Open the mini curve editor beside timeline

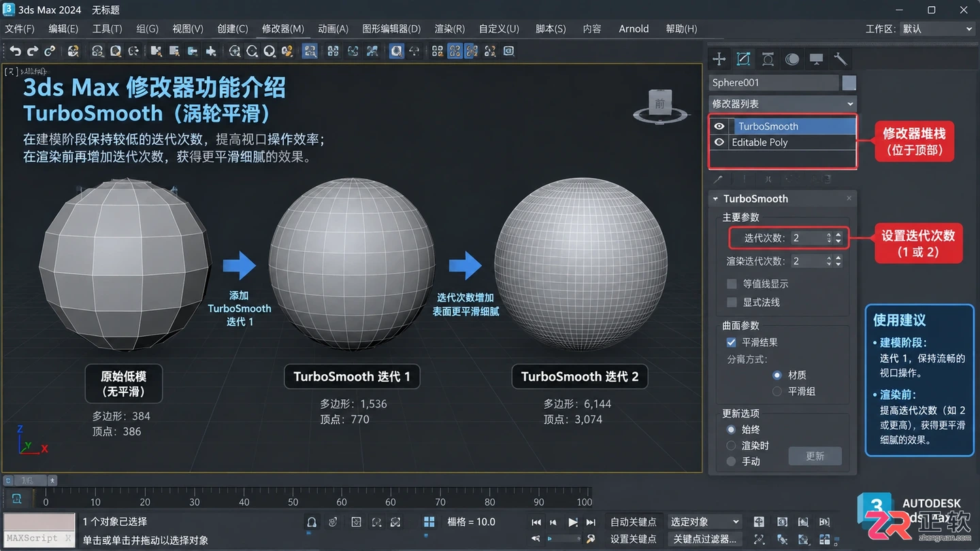(x=17, y=499)
